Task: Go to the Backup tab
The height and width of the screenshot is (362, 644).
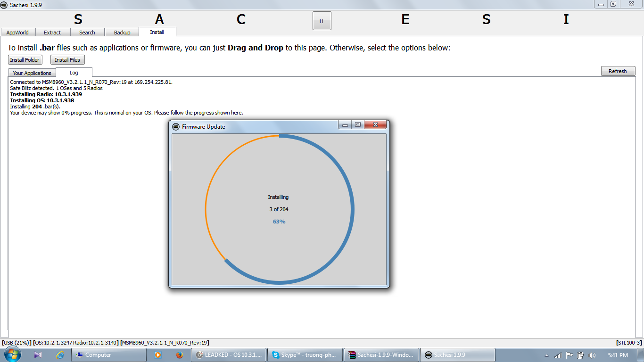Action: [x=122, y=33]
